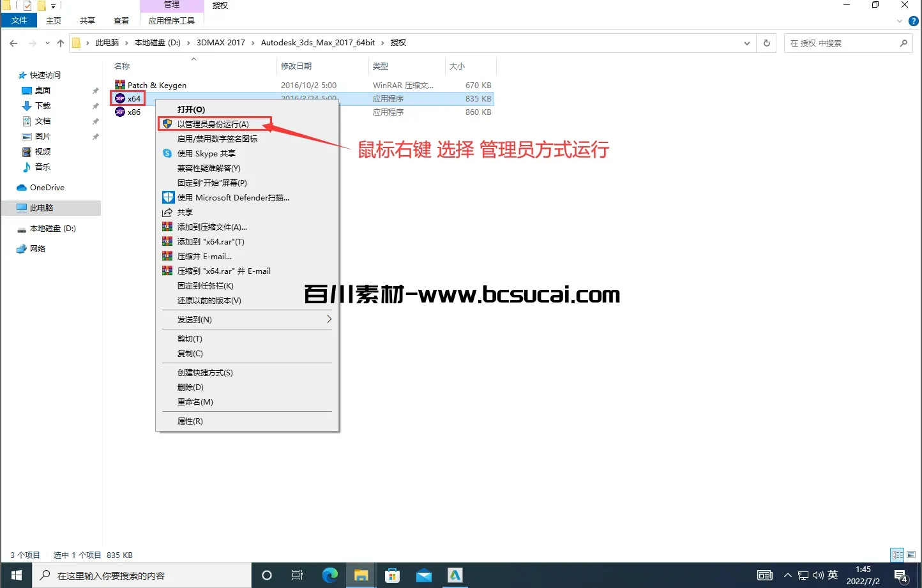
Task: Expand the address bar history dropdown
Action: coord(747,43)
